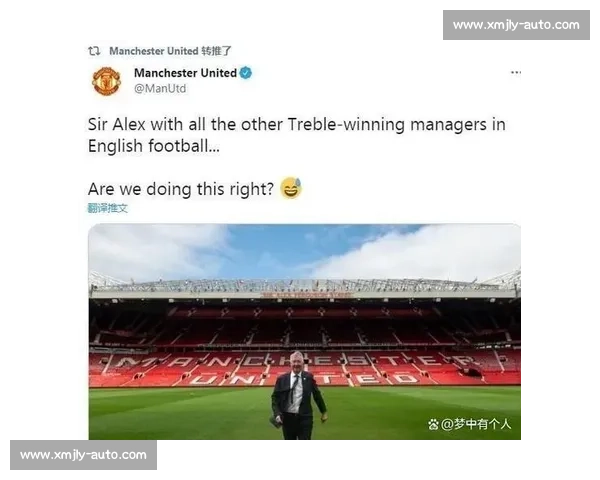This screenshot has width=600, height=480.
Task: Open Manchester United crest profile picture
Action: pyautogui.click(x=107, y=81)
